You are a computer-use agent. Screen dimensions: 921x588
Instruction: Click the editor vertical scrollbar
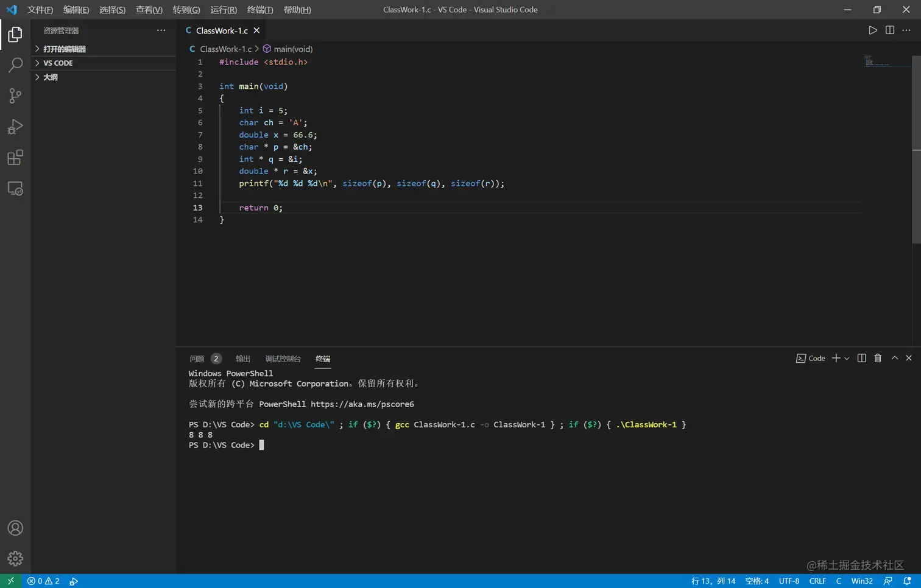[x=916, y=150]
